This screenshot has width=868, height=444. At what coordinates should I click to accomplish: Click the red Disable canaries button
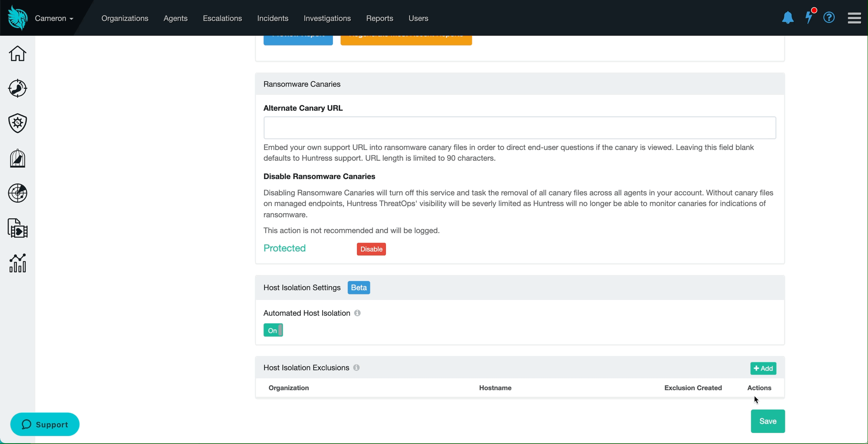371,249
